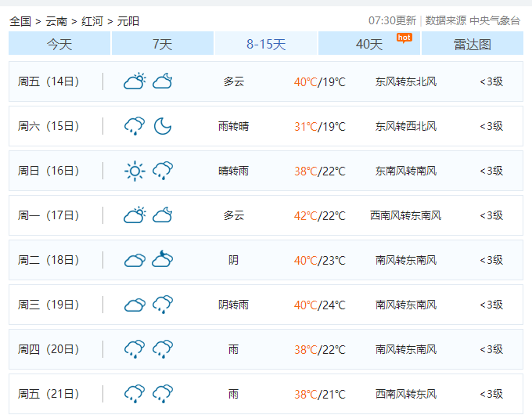The height and width of the screenshot is (415, 532).
Task: Click the date 周日（16日）
Action: pyautogui.click(x=49, y=171)
